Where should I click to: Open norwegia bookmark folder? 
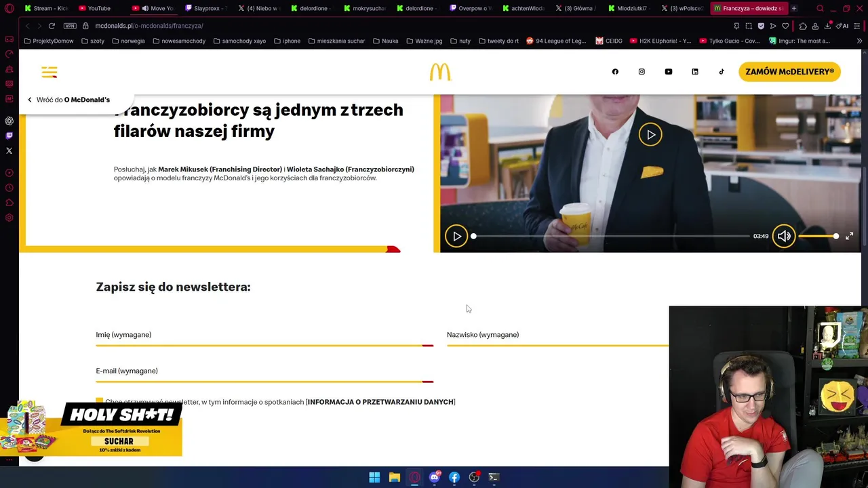[x=128, y=41]
